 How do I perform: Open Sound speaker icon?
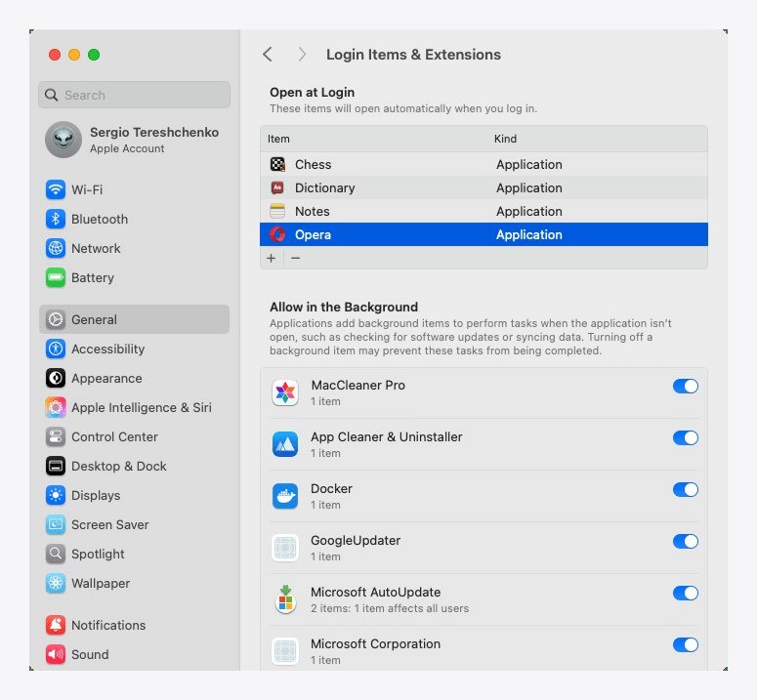[56, 655]
